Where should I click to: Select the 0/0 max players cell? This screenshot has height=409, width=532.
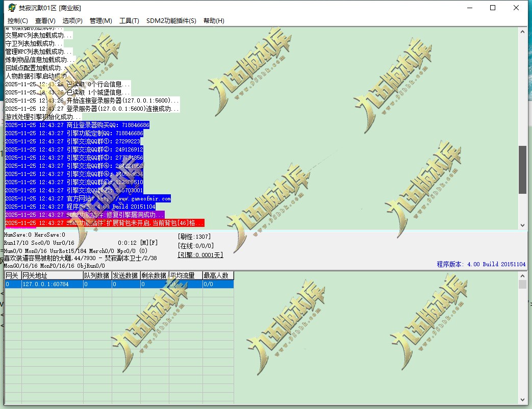218,284
